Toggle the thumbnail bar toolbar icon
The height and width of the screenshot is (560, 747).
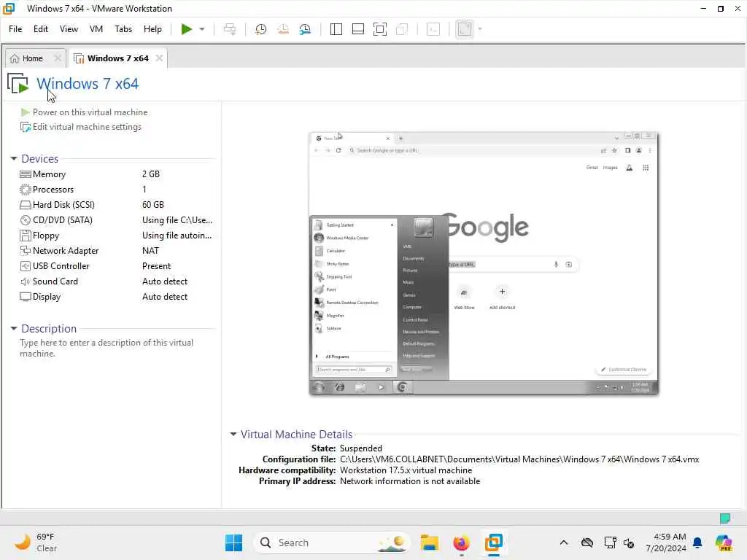coord(357,29)
